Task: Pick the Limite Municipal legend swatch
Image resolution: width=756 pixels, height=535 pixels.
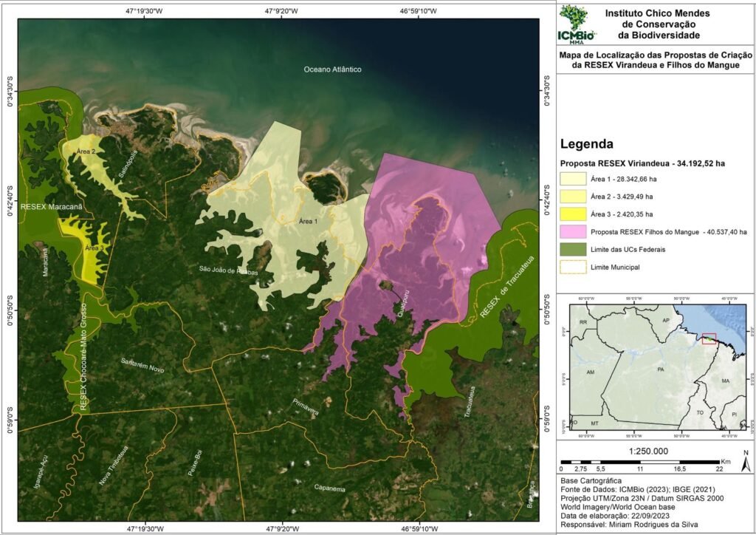Action: tap(573, 267)
